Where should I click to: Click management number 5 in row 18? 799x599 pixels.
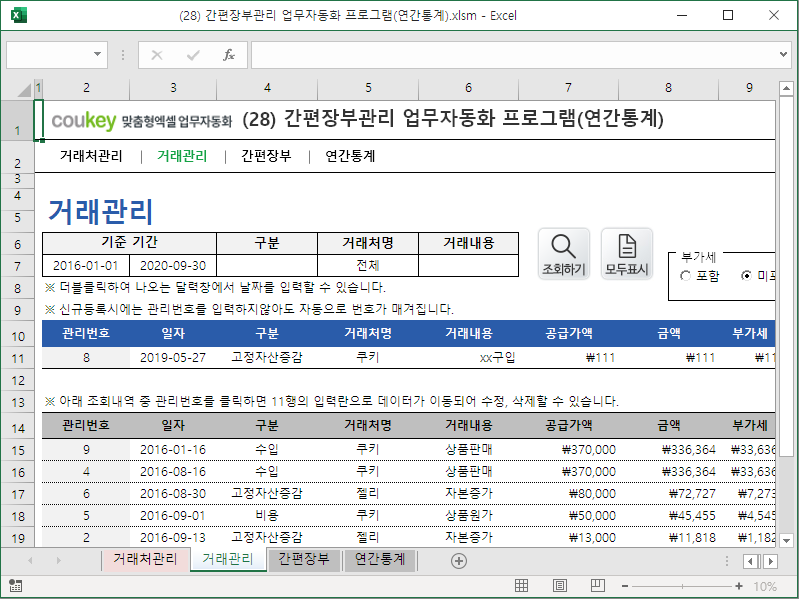click(x=86, y=515)
